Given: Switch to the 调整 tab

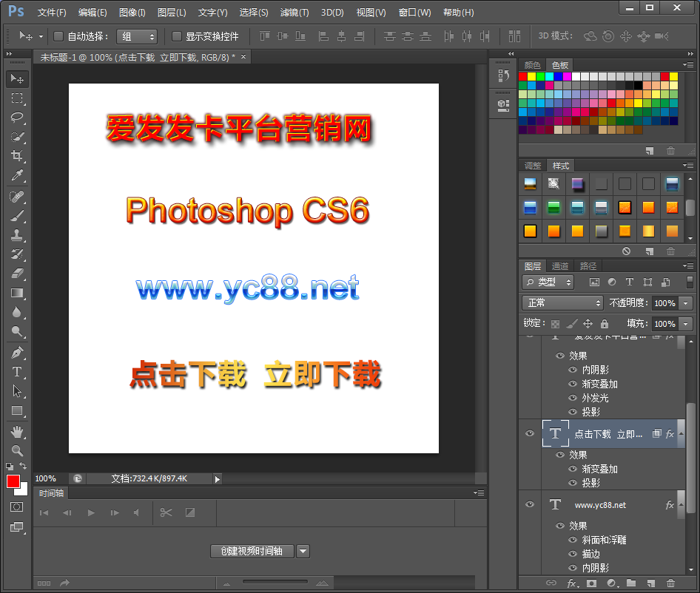Looking at the screenshot, I should [533, 166].
